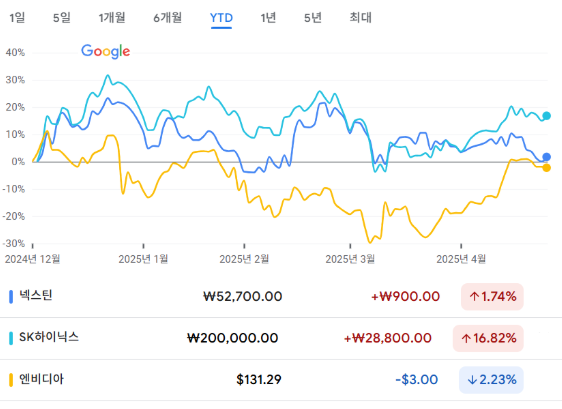Click the blue endpoint dot on chart
The image size is (562, 409).
pos(546,157)
